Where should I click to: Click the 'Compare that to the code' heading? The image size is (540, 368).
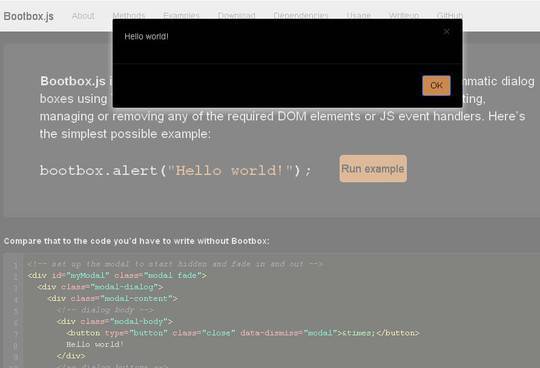(x=137, y=241)
